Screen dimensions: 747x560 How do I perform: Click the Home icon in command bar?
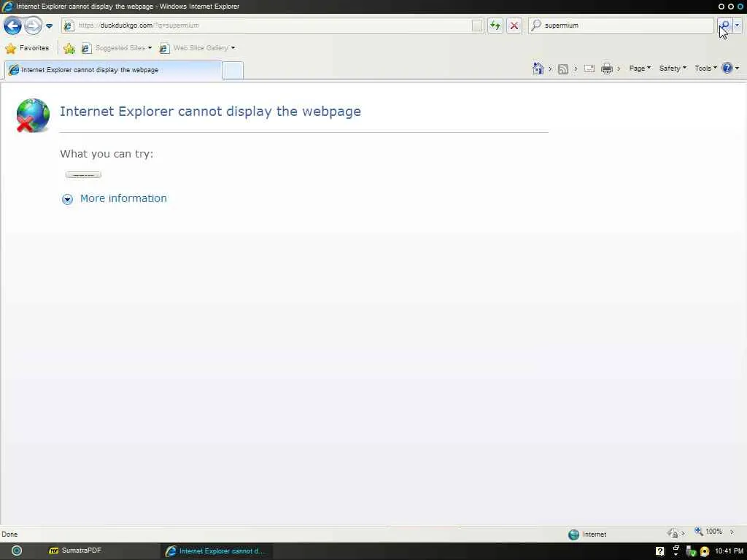[x=538, y=69]
